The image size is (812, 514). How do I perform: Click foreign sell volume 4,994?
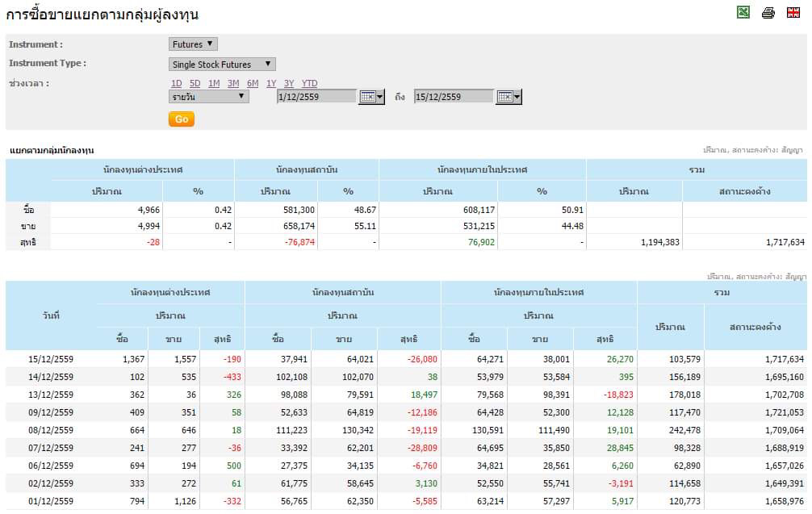(x=149, y=226)
